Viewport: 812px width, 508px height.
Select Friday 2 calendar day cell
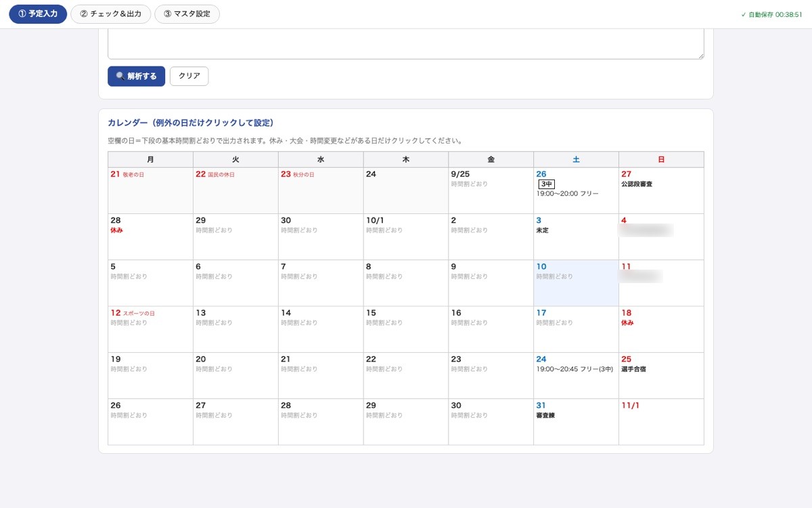point(491,236)
